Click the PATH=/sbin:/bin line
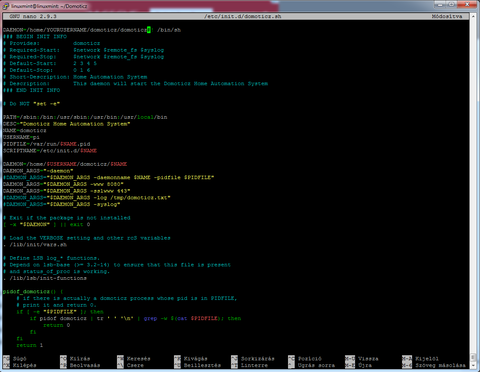This screenshot has height=372, width=480. pos(85,117)
